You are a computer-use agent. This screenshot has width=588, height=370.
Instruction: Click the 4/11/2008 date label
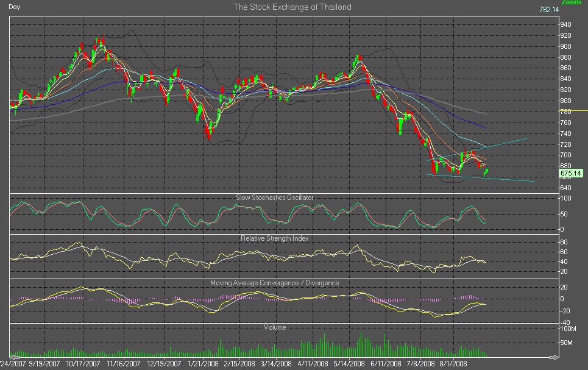(x=313, y=364)
